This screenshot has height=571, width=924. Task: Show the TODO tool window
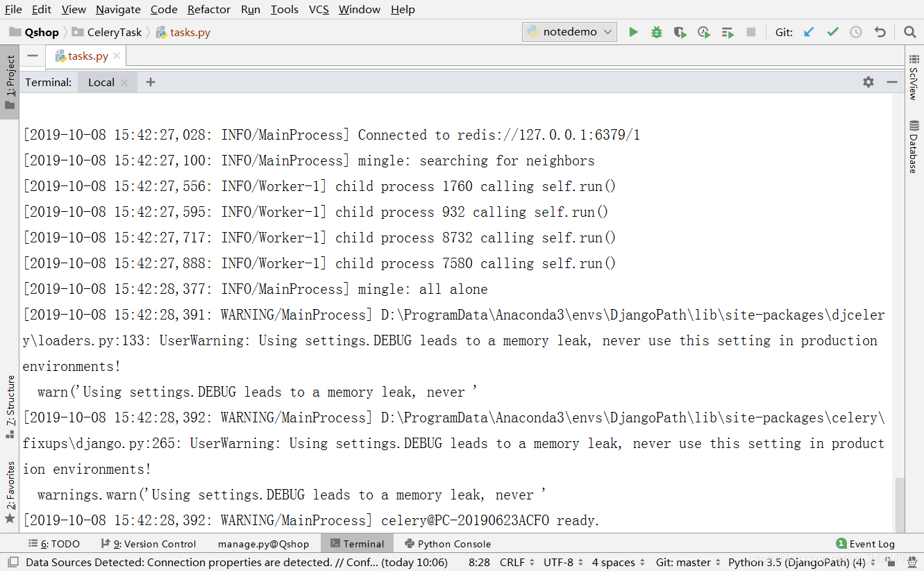click(x=54, y=544)
